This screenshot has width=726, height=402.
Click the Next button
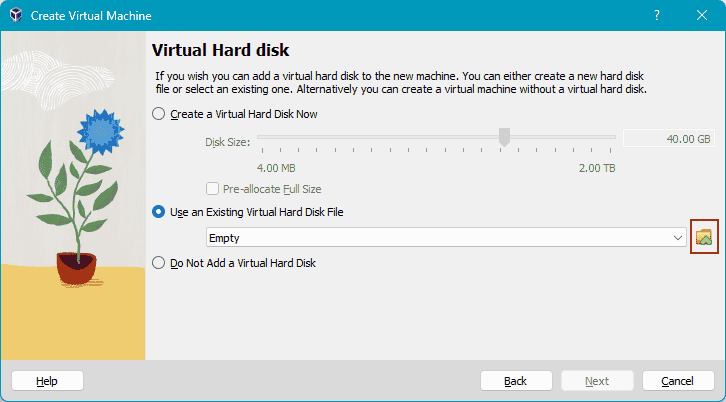597,381
